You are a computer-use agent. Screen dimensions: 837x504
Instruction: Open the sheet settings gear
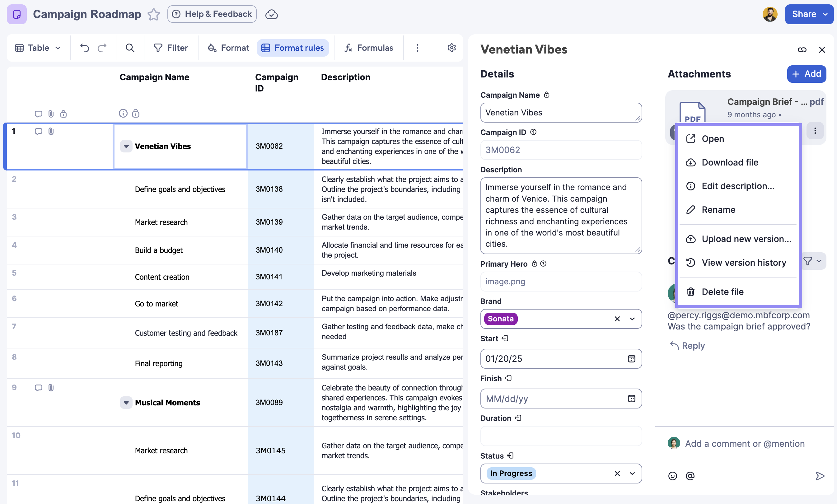coord(451,48)
